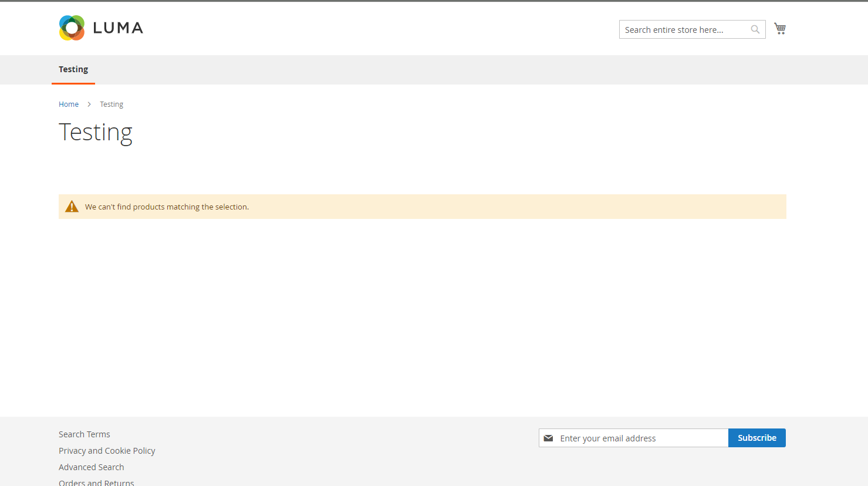Open Privacy and Cookie Policy link
Image resolution: width=868 pixels, height=486 pixels.
[107, 451]
